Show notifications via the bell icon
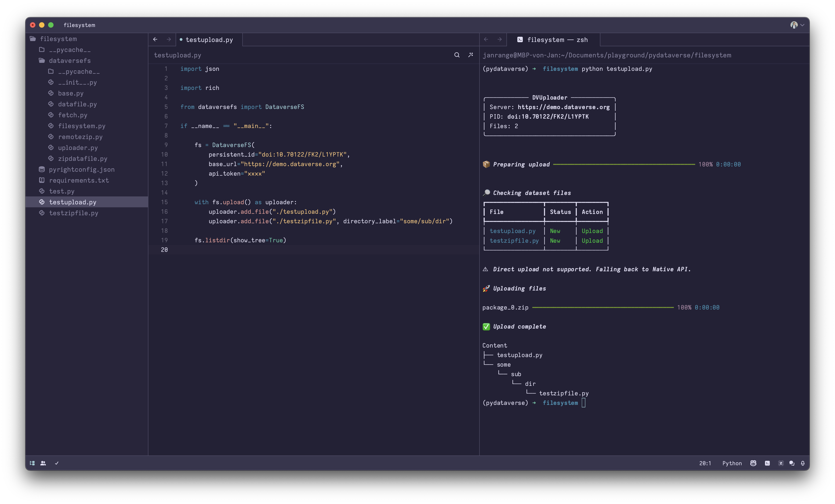Image resolution: width=835 pixels, height=504 pixels. click(803, 463)
